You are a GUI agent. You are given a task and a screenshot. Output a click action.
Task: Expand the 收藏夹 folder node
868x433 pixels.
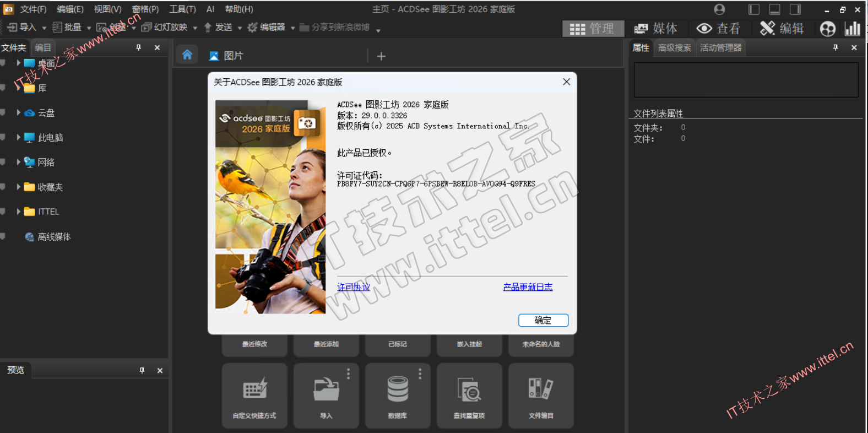[18, 187]
